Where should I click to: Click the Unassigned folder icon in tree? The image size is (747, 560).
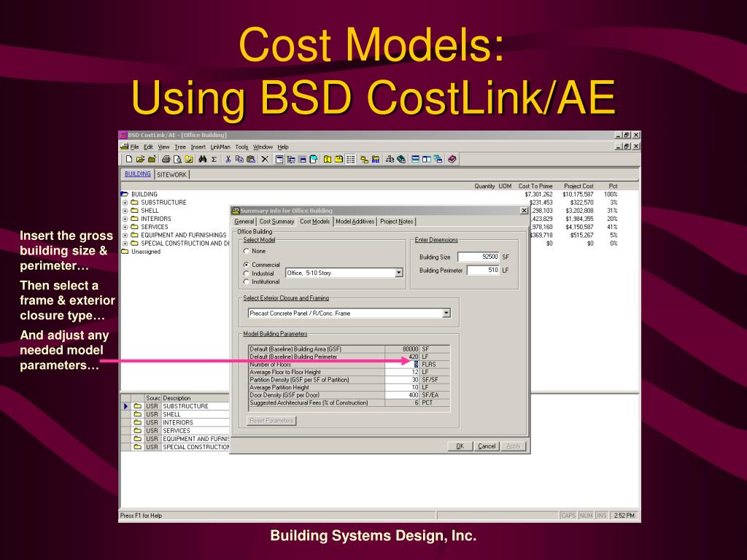(125, 252)
